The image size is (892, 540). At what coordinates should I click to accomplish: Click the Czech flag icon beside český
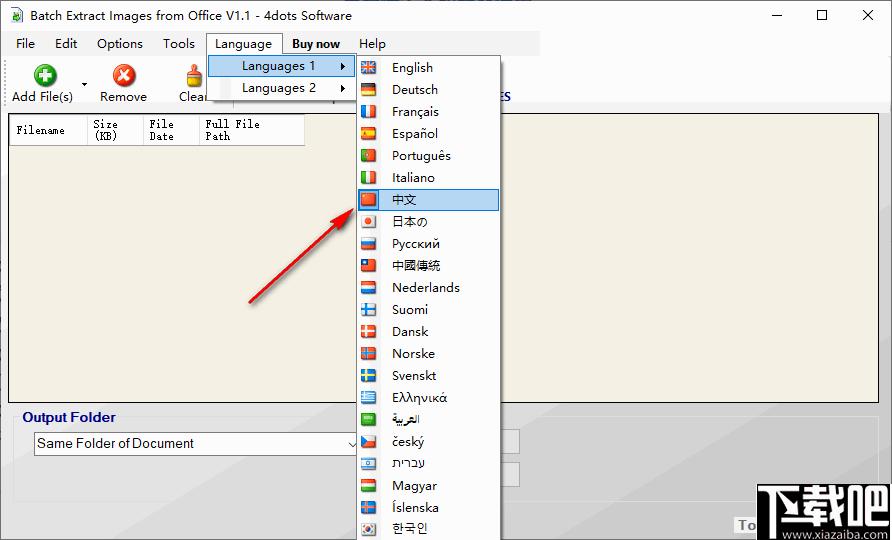pyautogui.click(x=369, y=442)
